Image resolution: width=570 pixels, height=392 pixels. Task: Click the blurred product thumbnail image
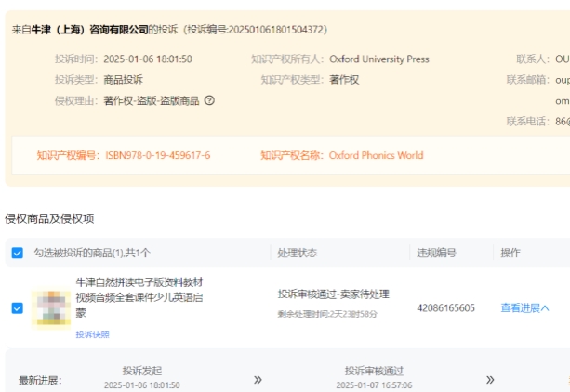coord(51,307)
